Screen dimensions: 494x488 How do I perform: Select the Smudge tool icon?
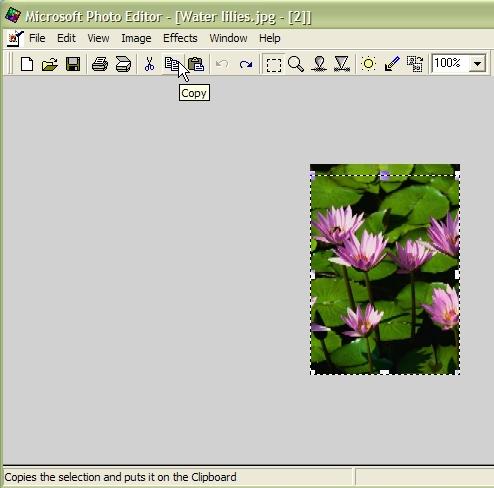pyautogui.click(x=319, y=64)
